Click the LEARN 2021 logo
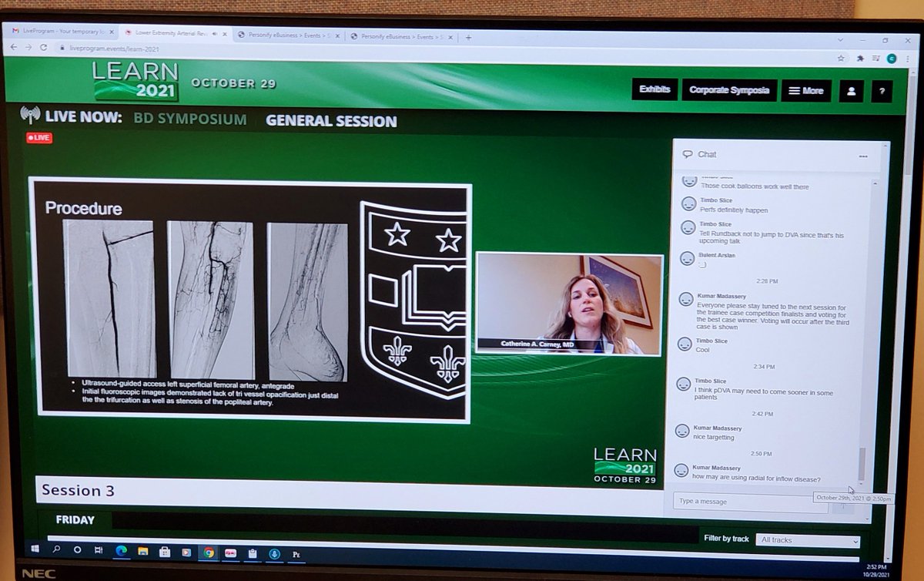Screen dimensions: 924x581 click(x=136, y=81)
